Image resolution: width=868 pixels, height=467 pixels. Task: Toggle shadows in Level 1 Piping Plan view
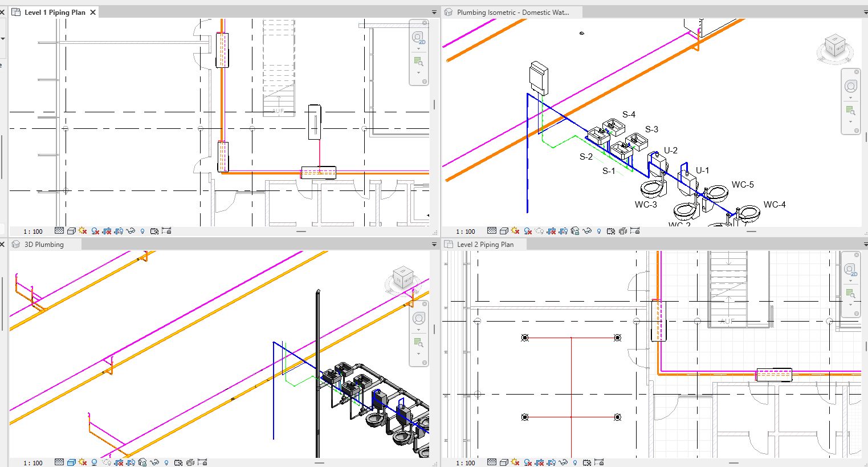95,231
